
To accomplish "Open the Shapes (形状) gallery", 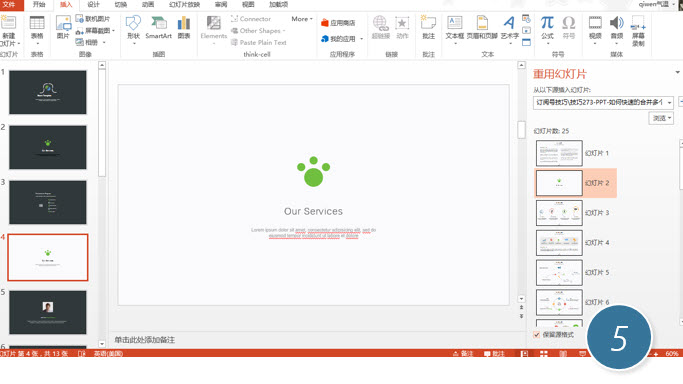I will (x=133, y=23).
